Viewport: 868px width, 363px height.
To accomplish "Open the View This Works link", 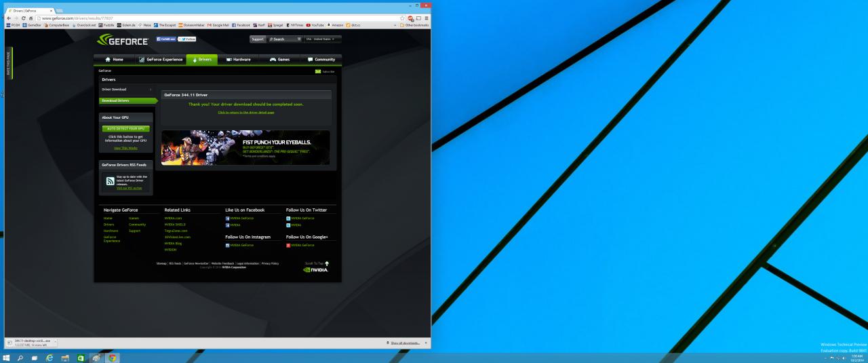I will 125,148.
